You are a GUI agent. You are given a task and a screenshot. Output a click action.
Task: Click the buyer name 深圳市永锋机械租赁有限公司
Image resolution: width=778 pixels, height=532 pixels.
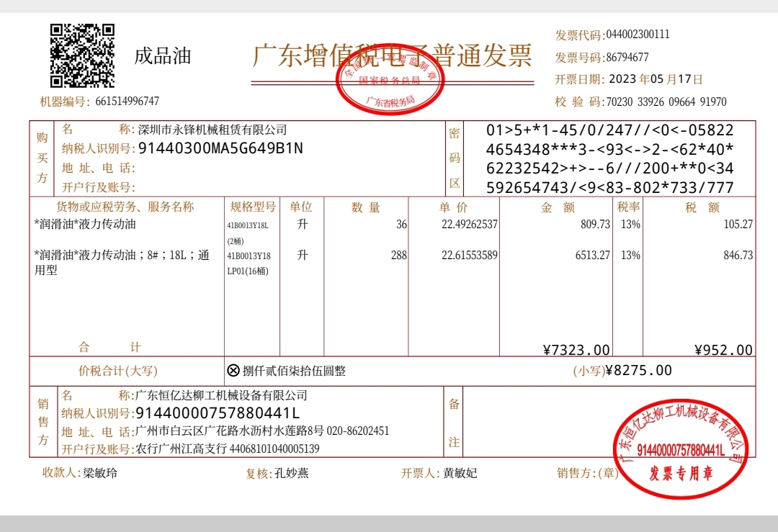tap(213, 130)
